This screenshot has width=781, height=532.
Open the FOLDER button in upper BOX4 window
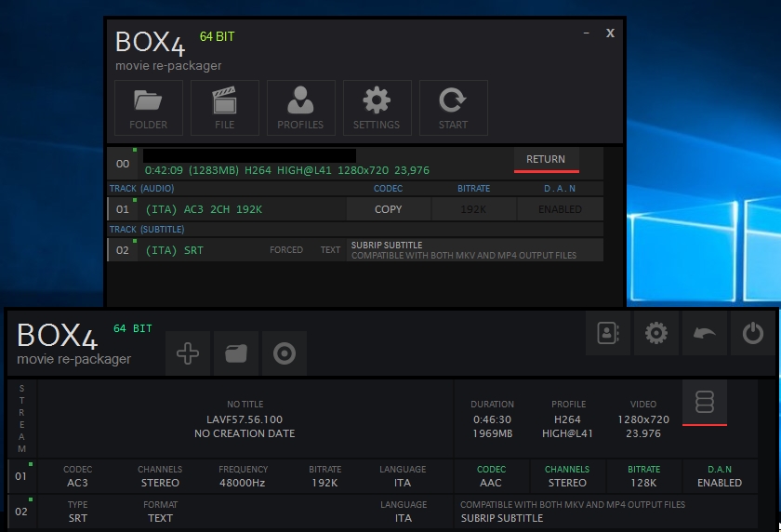coord(149,108)
